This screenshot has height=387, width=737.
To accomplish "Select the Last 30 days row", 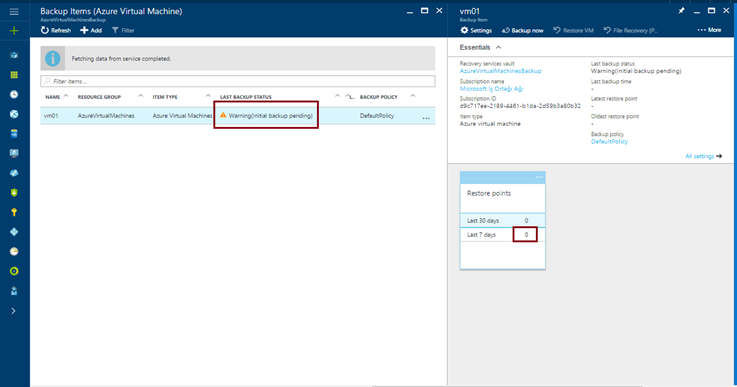I will click(502, 221).
